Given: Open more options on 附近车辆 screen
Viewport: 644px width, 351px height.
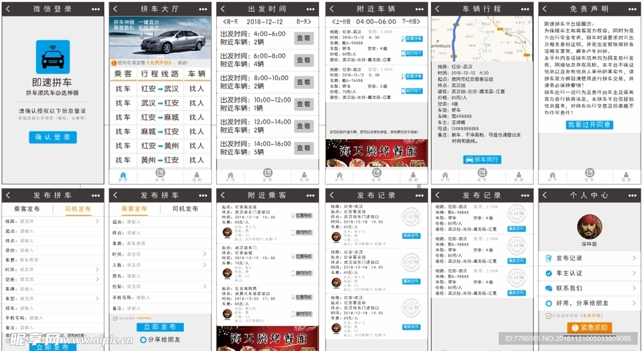Looking at the screenshot, I should [419, 9].
